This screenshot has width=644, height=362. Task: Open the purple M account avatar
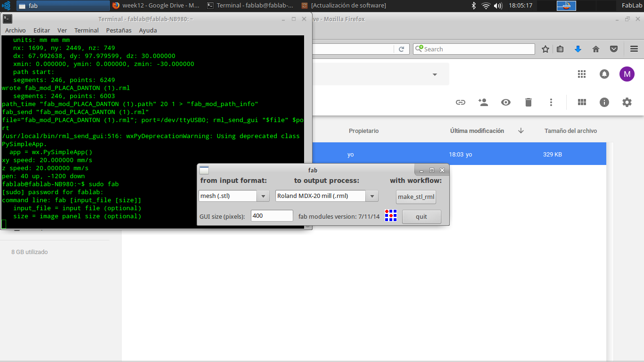click(627, 74)
